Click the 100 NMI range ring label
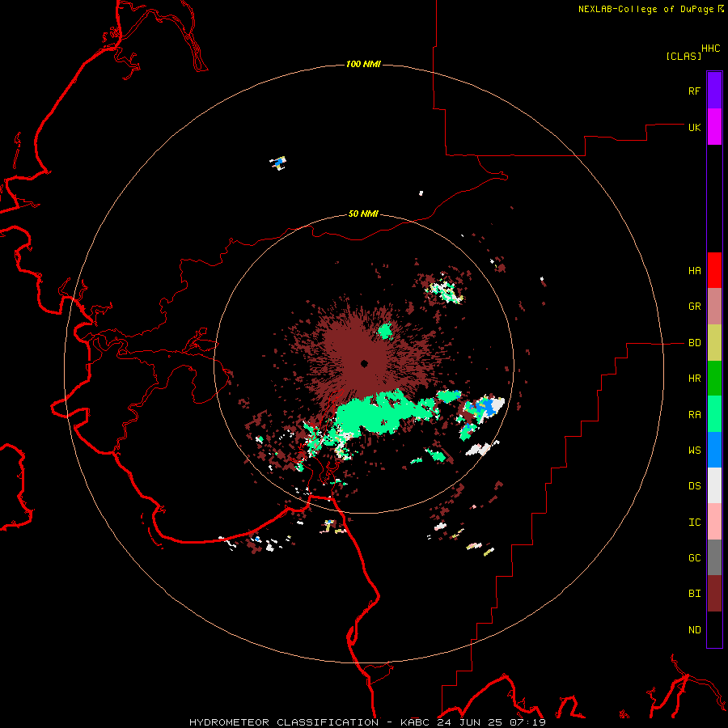Screen dimensions: 728x728 pos(363,64)
